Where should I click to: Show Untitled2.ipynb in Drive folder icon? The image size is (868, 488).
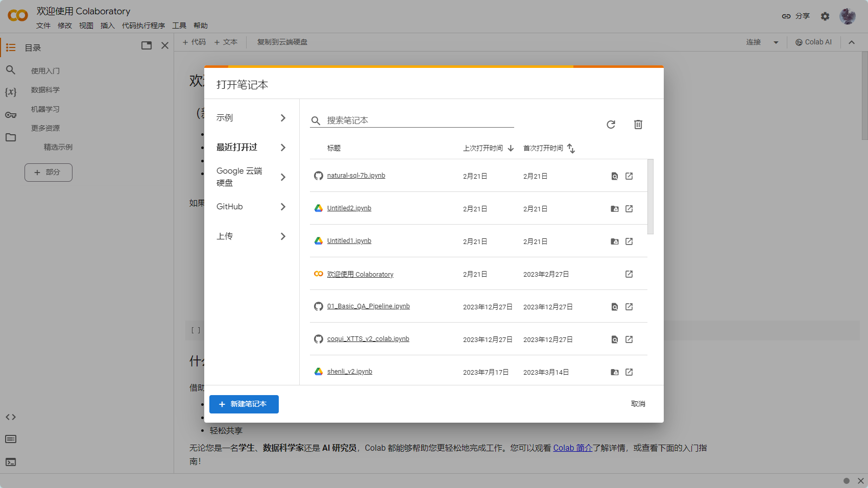point(615,209)
